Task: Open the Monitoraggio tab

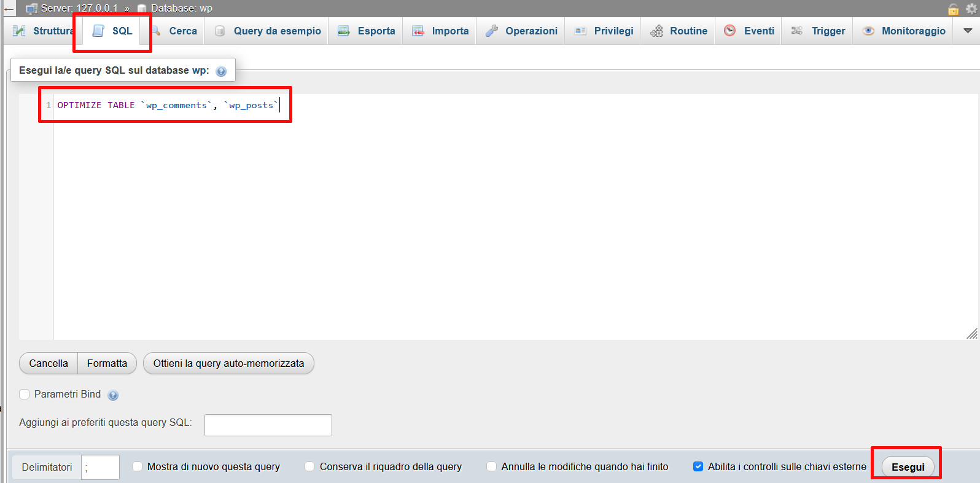Action: click(903, 31)
